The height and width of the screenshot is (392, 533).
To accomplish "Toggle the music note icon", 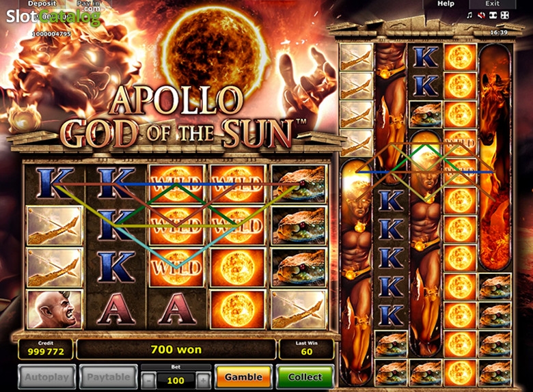I will tap(469, 15).
